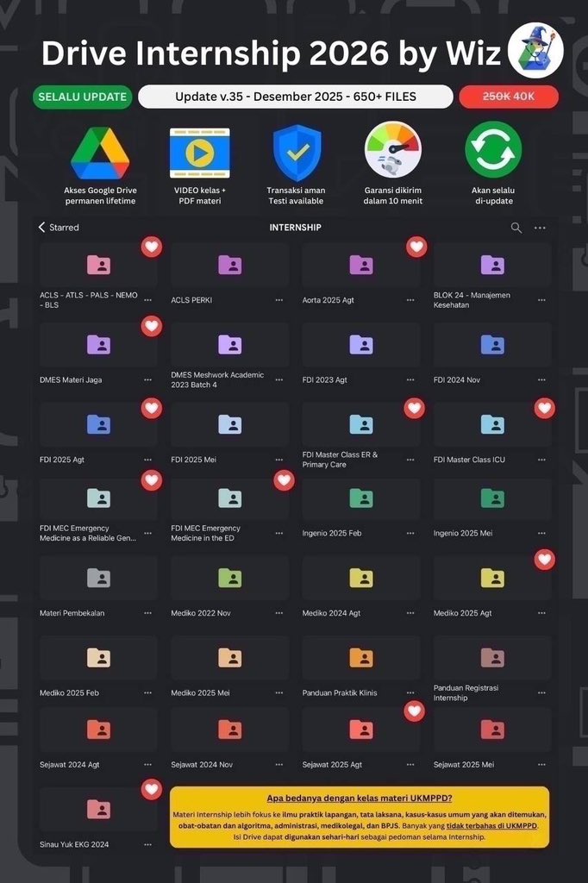The height and width of the screenshot is (883, 588).
Task: Open more options for Mediko 2022 Nov
Action: pos(278,613)
